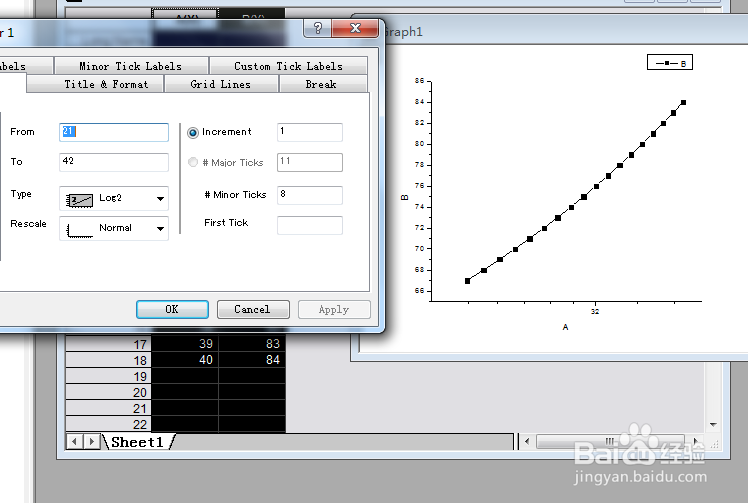Click worksheet cell containing 40
Screen dimensions: 748x503
185,360
